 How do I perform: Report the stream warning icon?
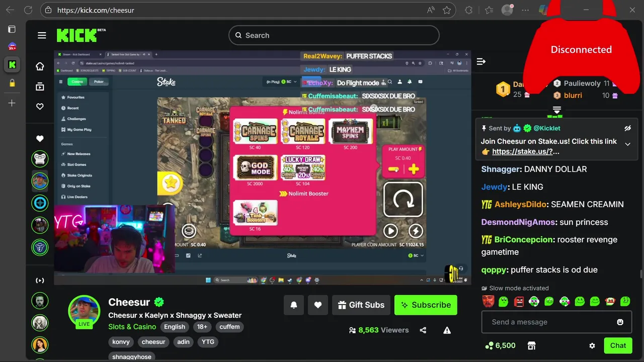(447, 330)
